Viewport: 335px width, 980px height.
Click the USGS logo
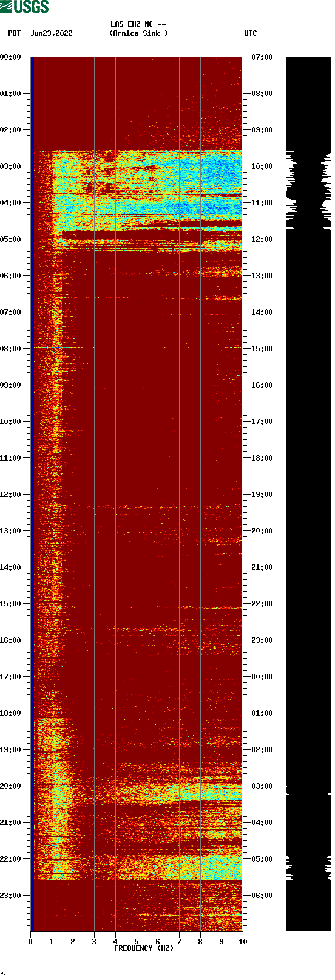tap(24, 7)
